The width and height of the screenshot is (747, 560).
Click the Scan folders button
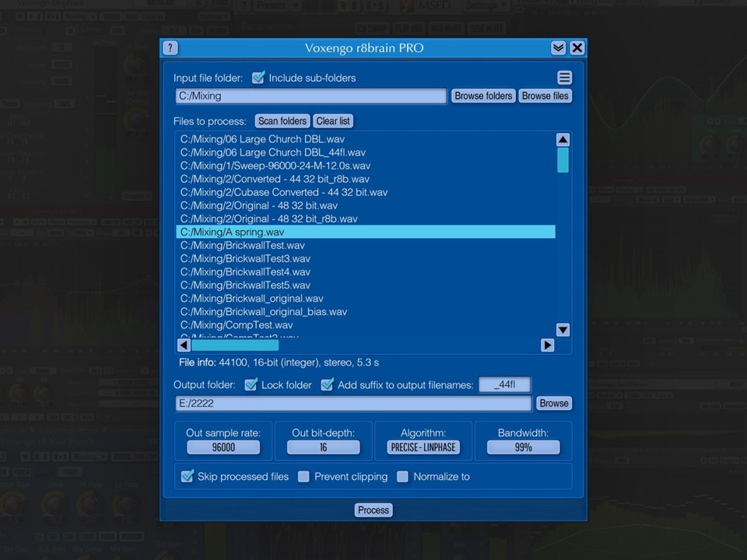coord(282,121)
